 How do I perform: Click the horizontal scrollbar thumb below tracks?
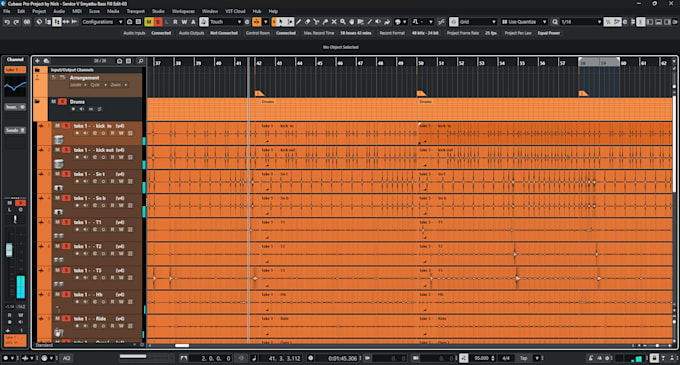tap(182, 345)
